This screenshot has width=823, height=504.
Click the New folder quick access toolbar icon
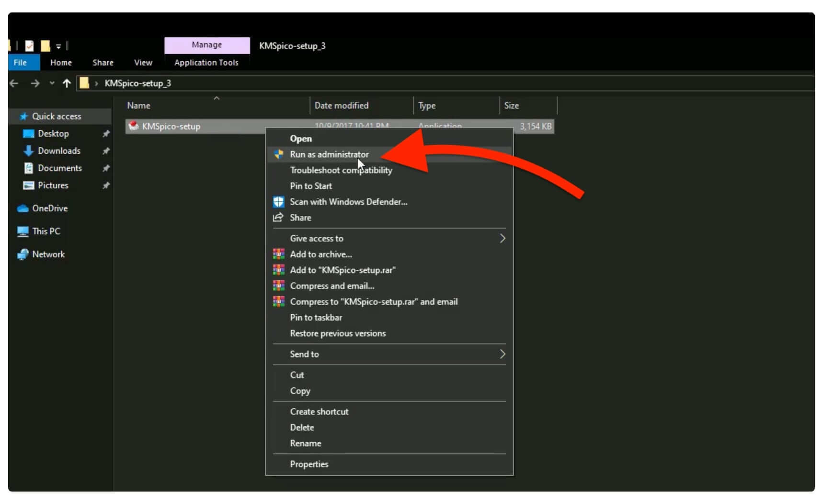pos(46,46)
